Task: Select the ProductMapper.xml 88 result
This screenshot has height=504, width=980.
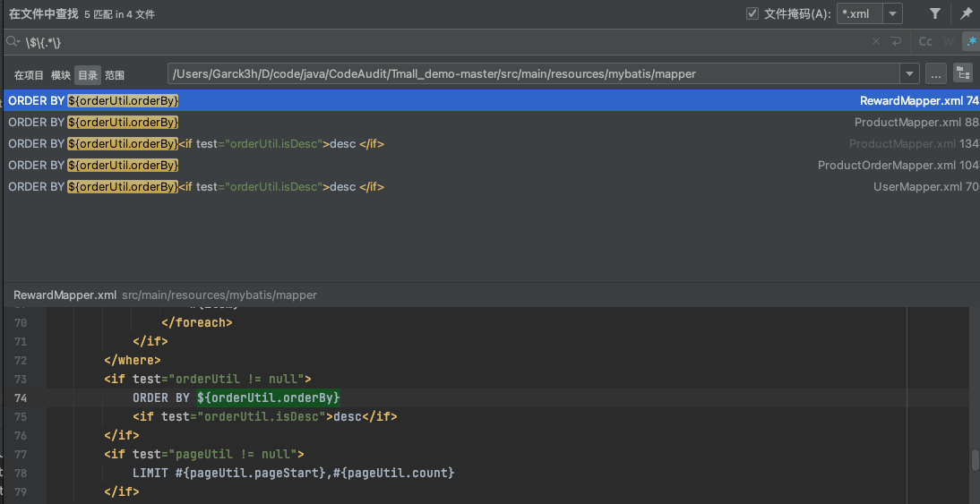Action: 491,122
